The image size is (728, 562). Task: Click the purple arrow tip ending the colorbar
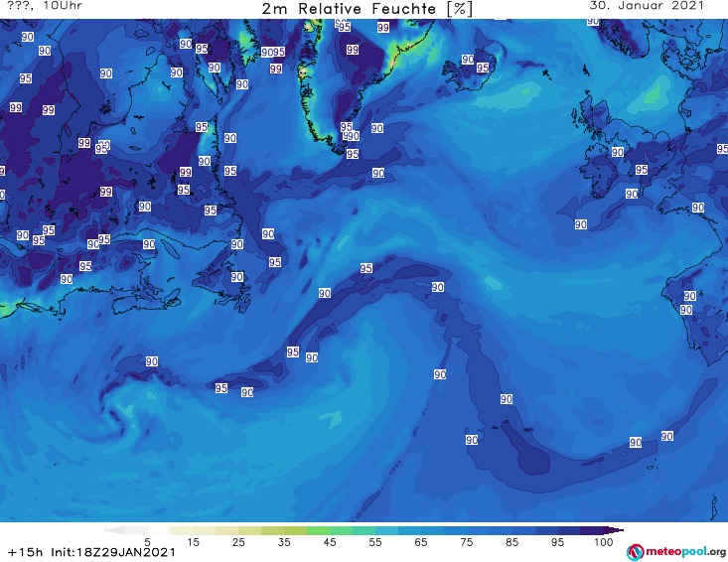pyautogui.click(x=614, y=530)
